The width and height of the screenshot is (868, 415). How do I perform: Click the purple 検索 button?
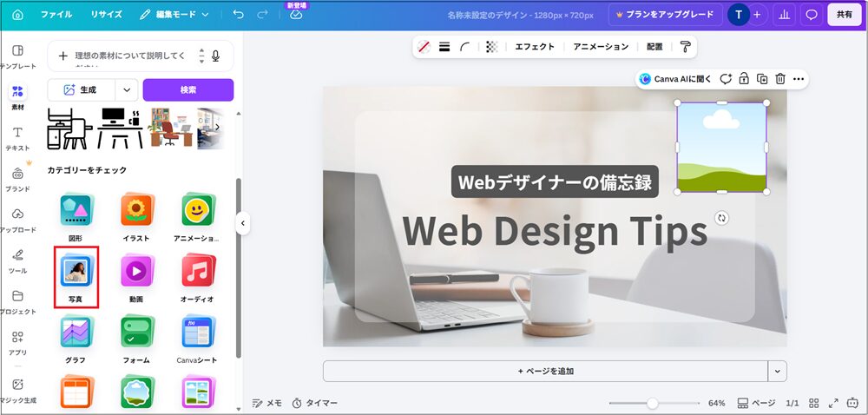[188, 89]
